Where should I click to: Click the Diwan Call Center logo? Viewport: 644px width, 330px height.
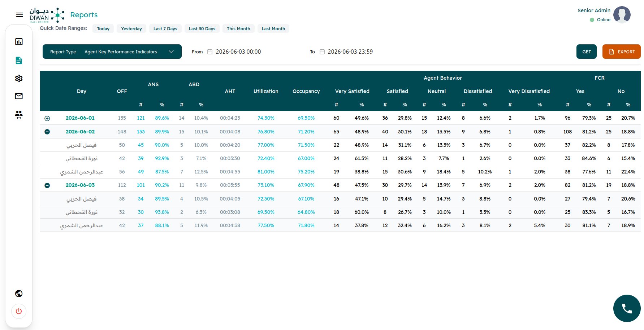pyautogui.click(x=47, y=15)
